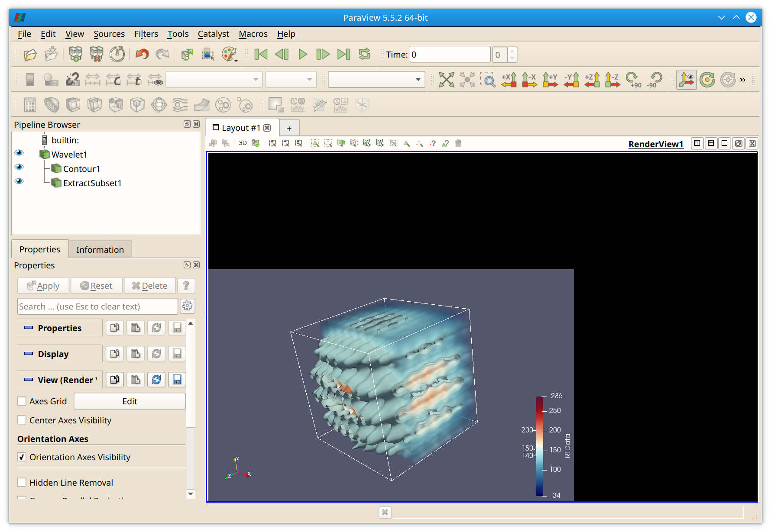
Task: Step to next frame
Action: pos(323,55)
